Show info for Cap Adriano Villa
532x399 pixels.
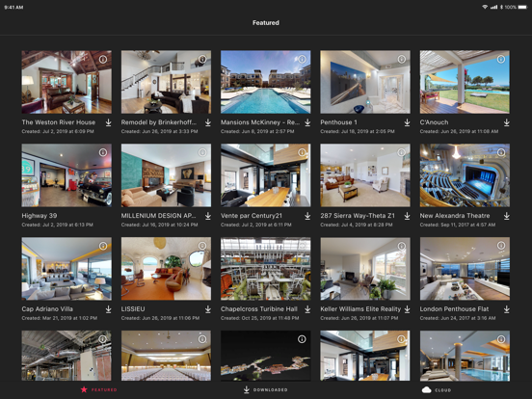tap(103, 246)
